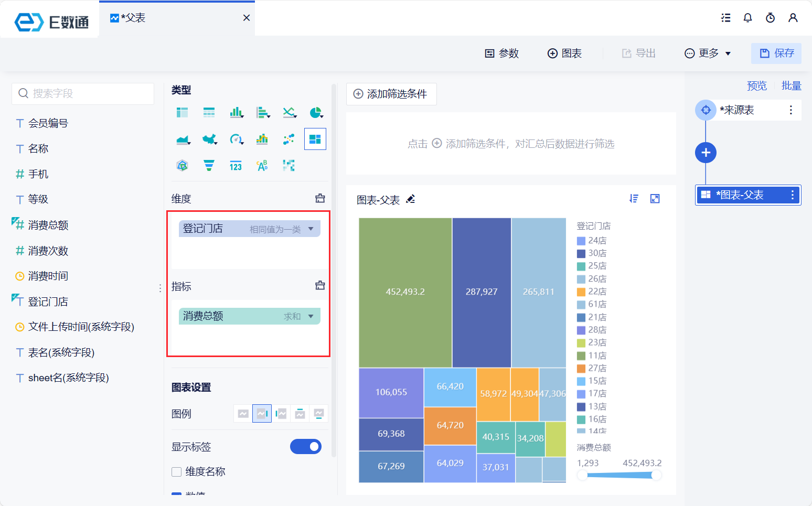Open the 参数 menu

501,53
